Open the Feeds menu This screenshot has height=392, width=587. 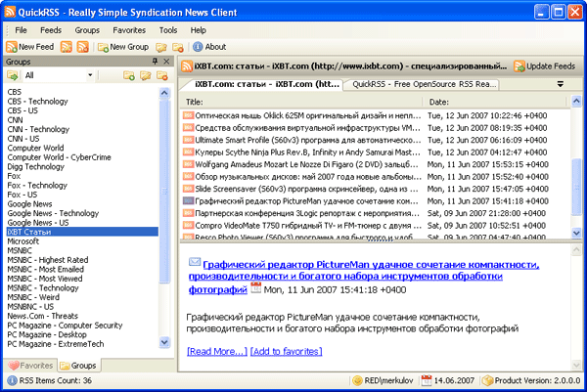[51, 30]
